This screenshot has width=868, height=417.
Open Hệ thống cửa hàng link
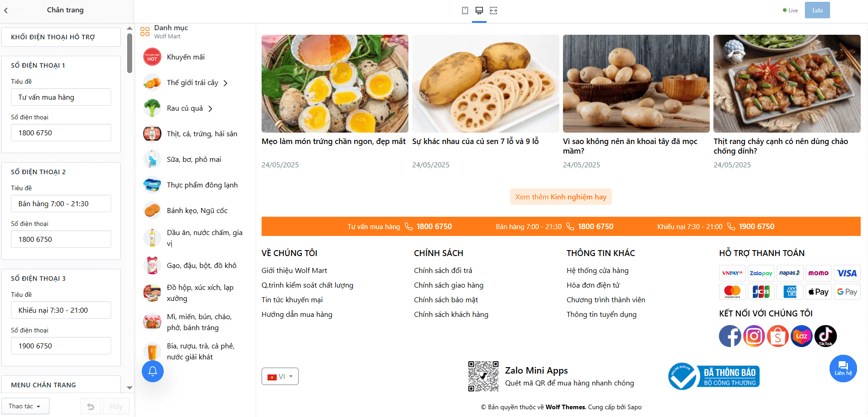click(x=598, y=271)
